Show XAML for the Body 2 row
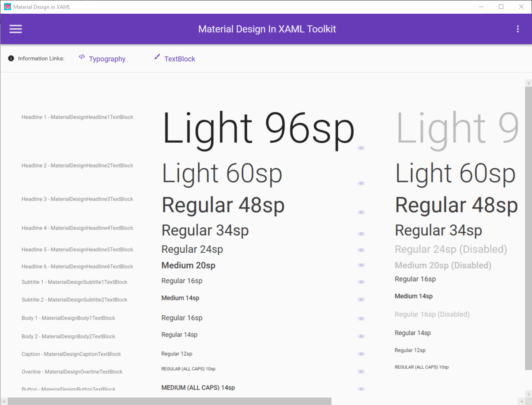Viewport: 532px width, 405px height. (x=361, y=336)
